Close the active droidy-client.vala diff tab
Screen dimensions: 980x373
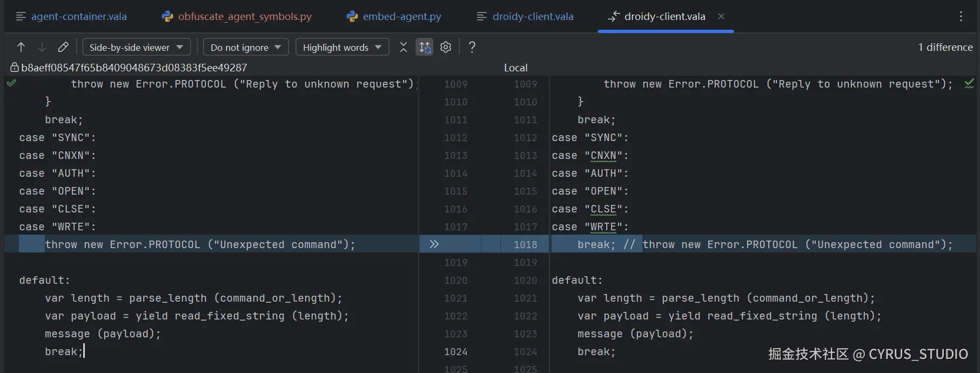click(x=721, y=16)
